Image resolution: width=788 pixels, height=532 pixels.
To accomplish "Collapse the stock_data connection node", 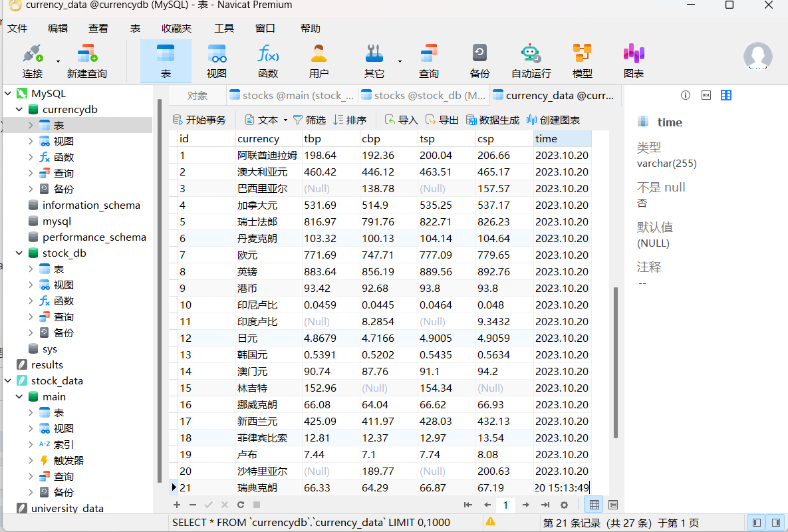I will [x=8, y=381].
